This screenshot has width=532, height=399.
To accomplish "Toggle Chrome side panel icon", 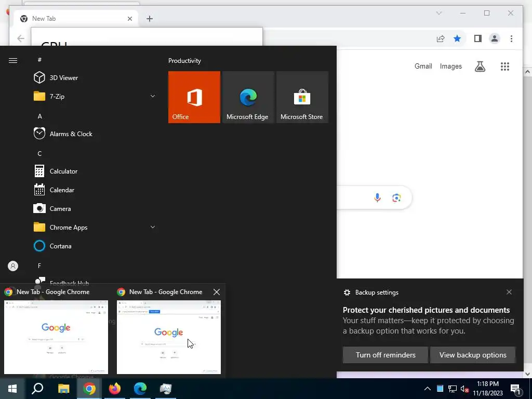I will (478, 38).
